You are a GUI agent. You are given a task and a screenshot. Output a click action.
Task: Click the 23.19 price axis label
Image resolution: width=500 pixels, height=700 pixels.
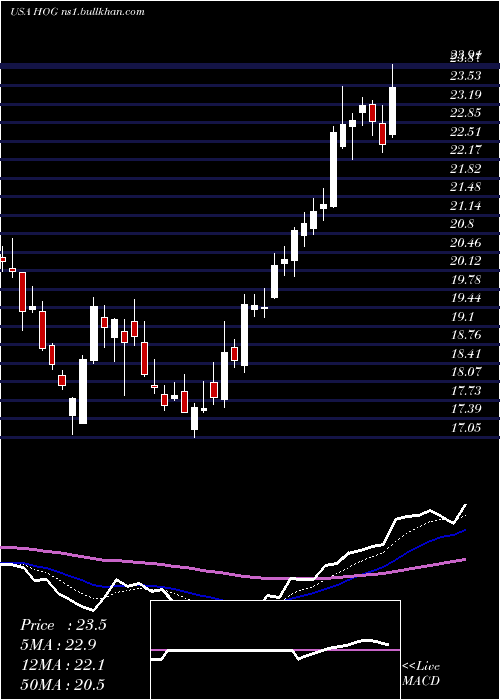point(466,95)
